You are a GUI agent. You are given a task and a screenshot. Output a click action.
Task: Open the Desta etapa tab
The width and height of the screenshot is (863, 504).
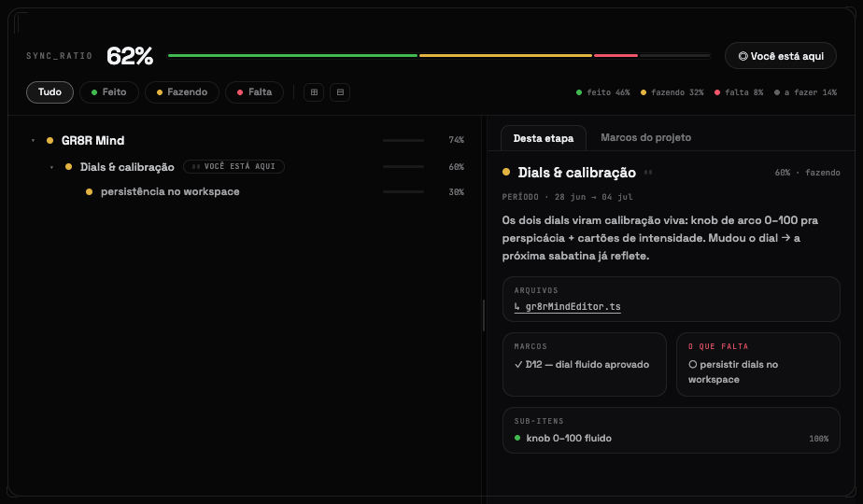(544, 138)
